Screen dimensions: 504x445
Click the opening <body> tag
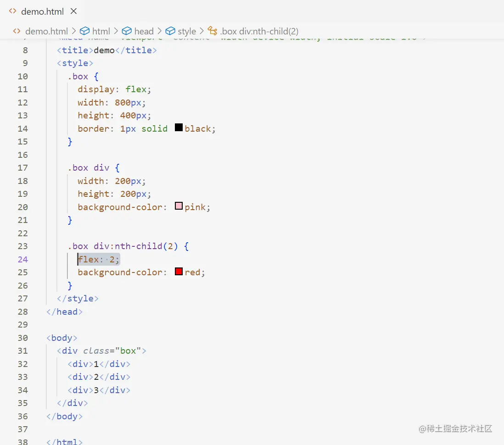62,338
